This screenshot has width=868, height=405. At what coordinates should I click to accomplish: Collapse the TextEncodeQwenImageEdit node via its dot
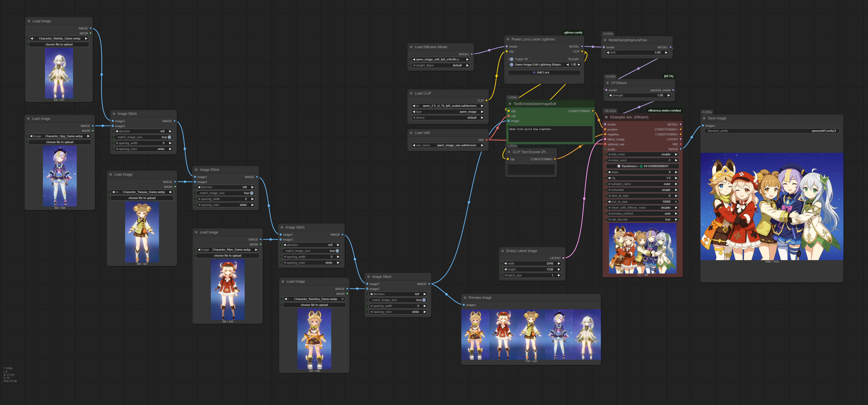510,104
